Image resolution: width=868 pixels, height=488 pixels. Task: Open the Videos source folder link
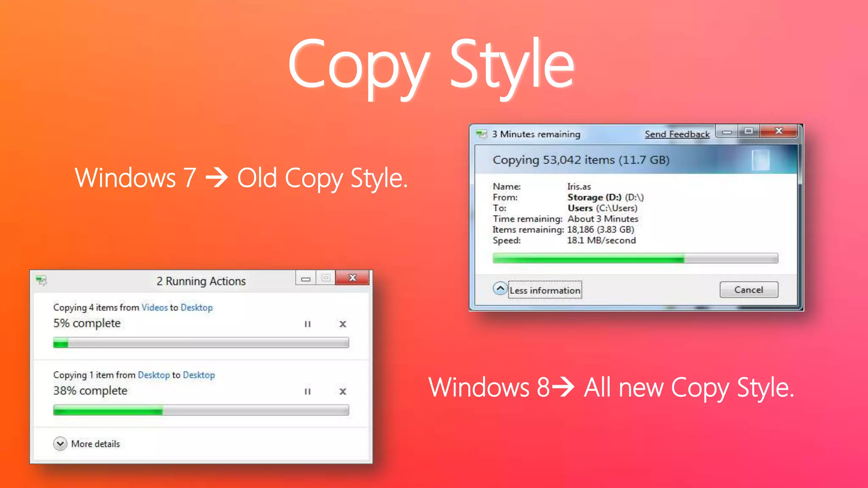[155, 308]
